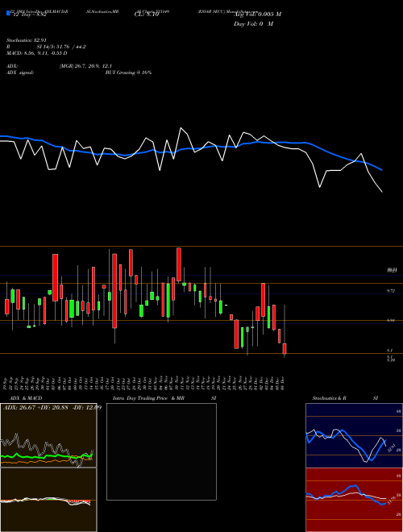Viewport: 403px width, 532px height.
Task: Click the blue 12 Day SMA legend square
Action: [8, 14]
